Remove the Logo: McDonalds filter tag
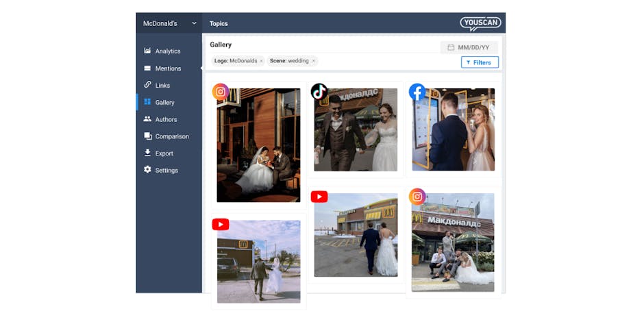 tap(261, 61)
